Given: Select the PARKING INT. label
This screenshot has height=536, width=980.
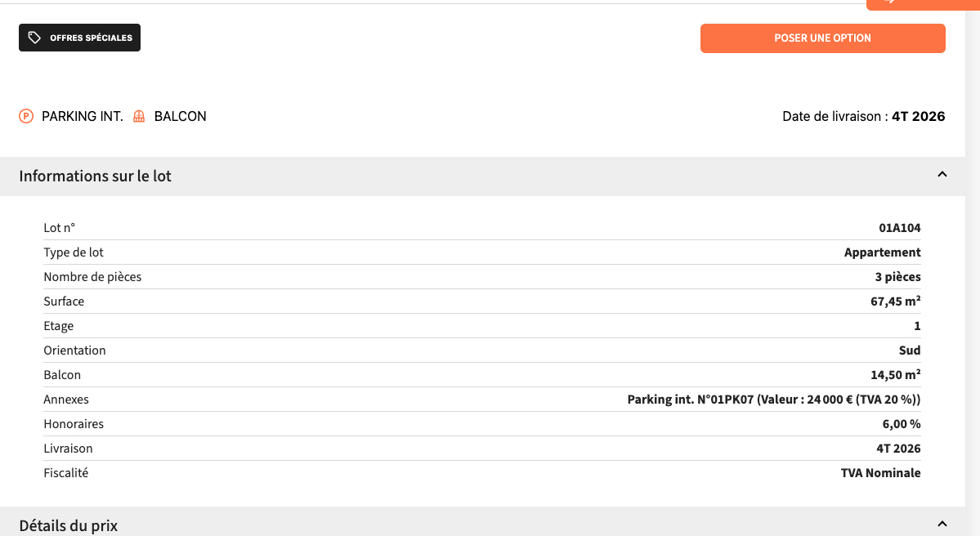Looking at the screenshot, I should (x=83, y=116).
